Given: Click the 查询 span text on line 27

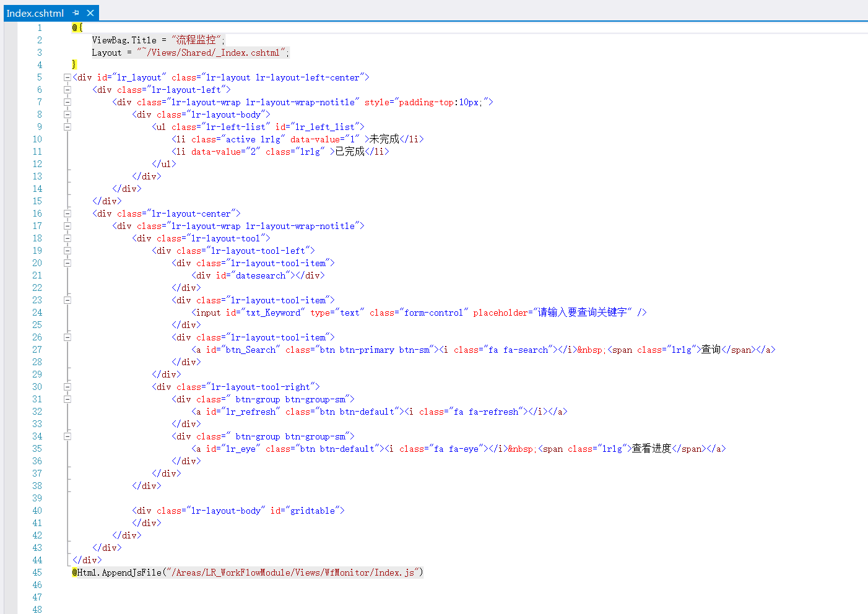Looking at the screenshot, I should click(x=711, y=350).
